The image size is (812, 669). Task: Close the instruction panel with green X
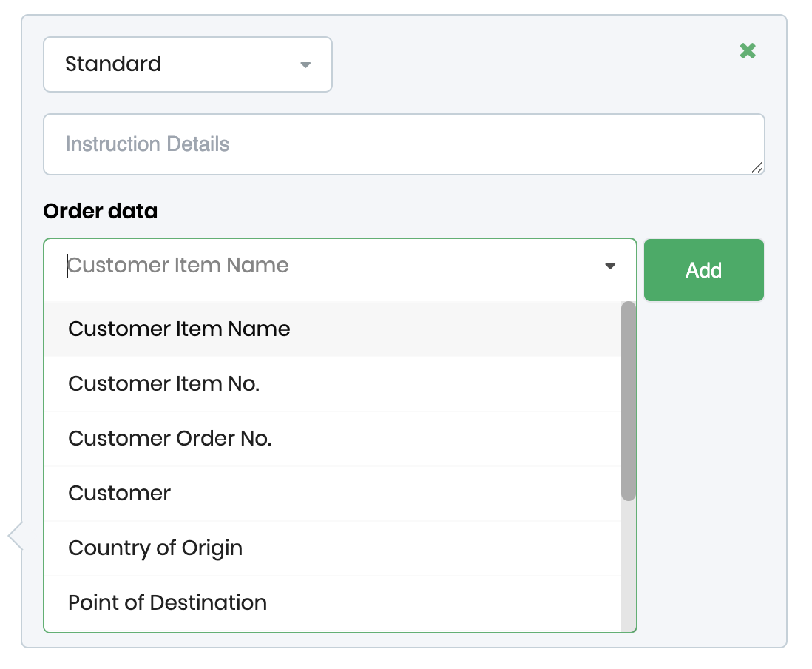tap(748, 51)
